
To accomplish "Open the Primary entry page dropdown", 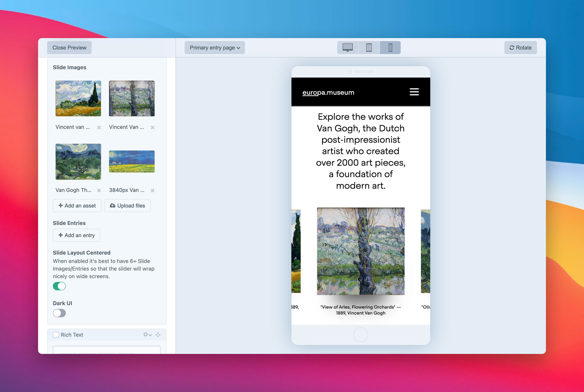I will 214,47.
